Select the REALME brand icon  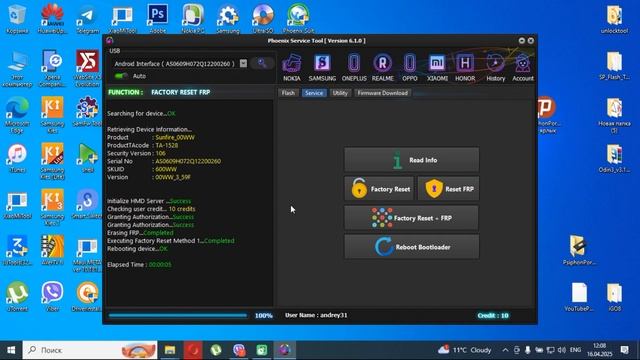382,67
